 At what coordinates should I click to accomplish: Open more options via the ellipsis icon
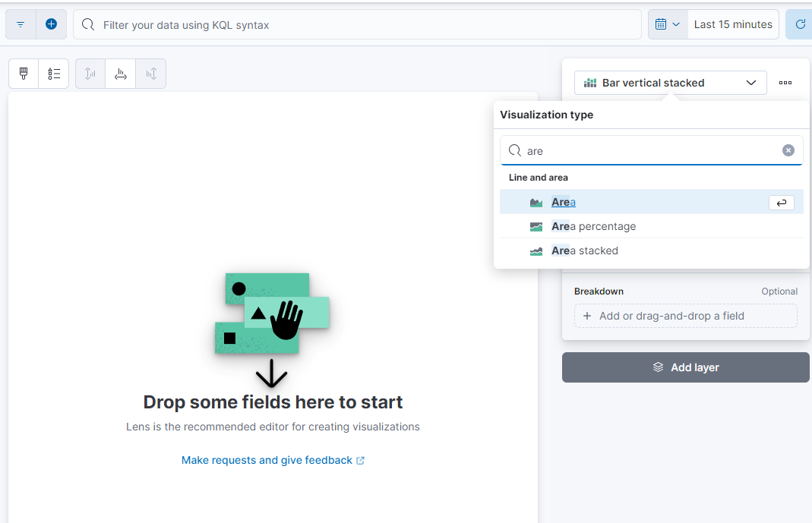(785, 83)
